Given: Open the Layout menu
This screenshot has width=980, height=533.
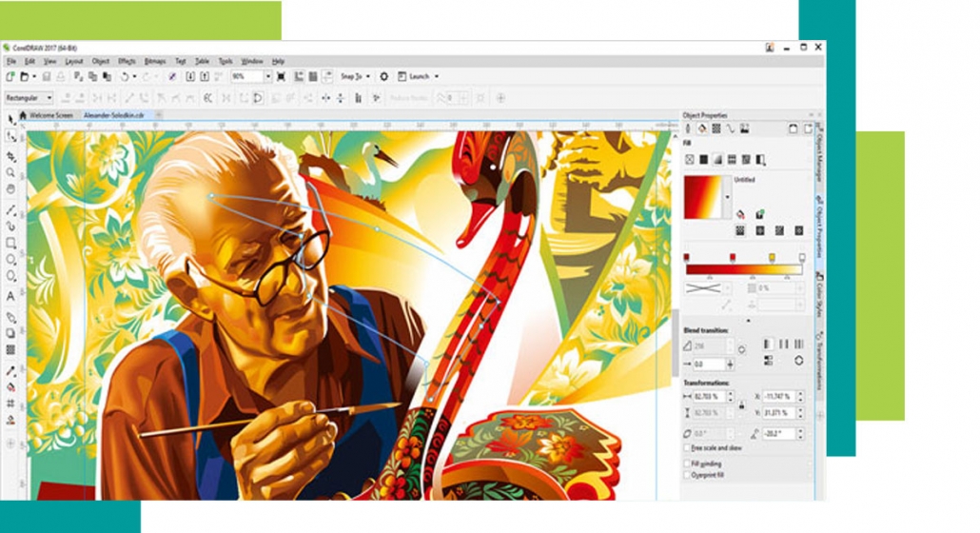Looking at the screenshot, I should (74, 61).
